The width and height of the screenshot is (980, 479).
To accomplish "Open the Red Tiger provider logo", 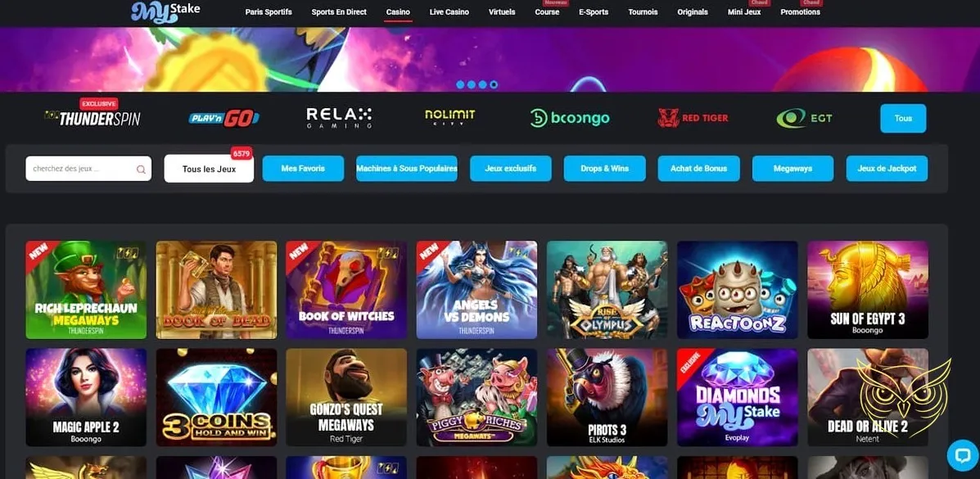I will pyautogui.click(x=693, y=118).
